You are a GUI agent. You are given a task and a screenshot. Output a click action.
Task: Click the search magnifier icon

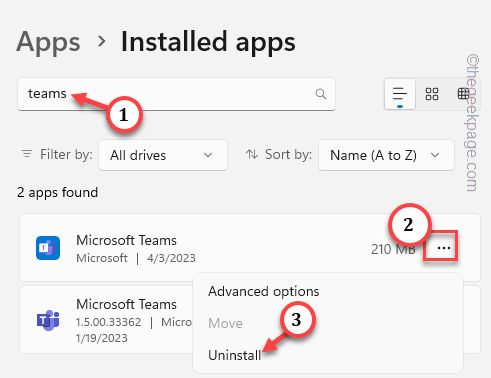pos(321,94)
